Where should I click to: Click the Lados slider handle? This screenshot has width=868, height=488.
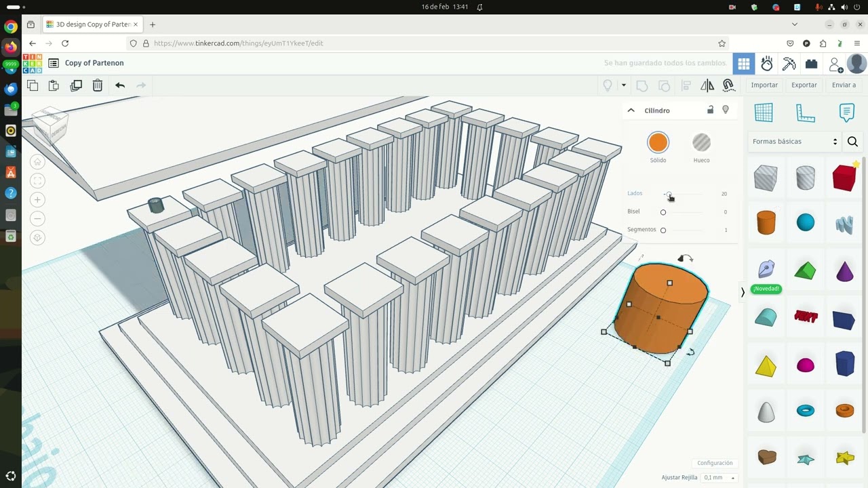668,195
